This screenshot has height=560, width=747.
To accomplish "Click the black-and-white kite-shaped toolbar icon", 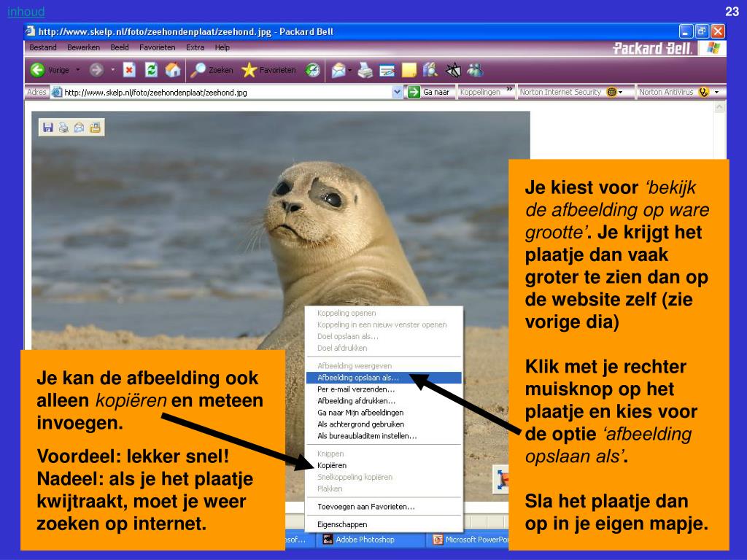I will [453, 70].
